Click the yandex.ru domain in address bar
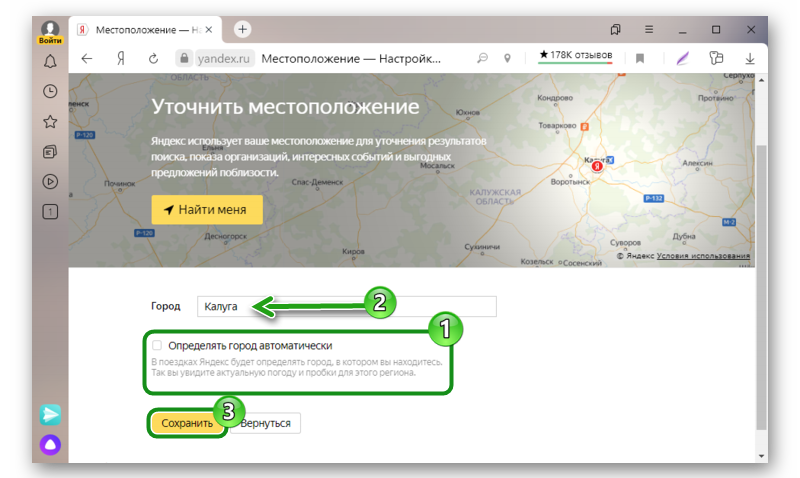Image resolution: width=800 pixels, height=478 pixels. pos(223,59)
